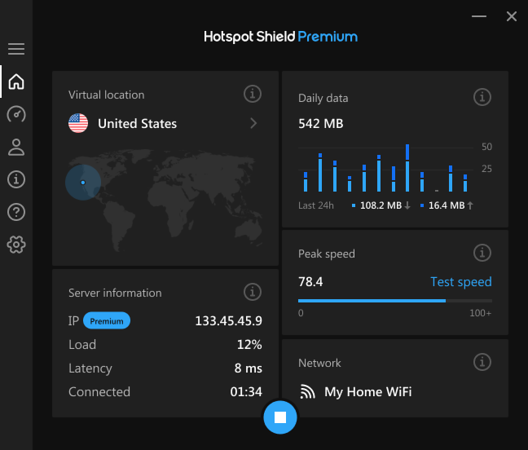Open Settings gear icon
Screen dimensions: 528x450
[x=16, y=245]
